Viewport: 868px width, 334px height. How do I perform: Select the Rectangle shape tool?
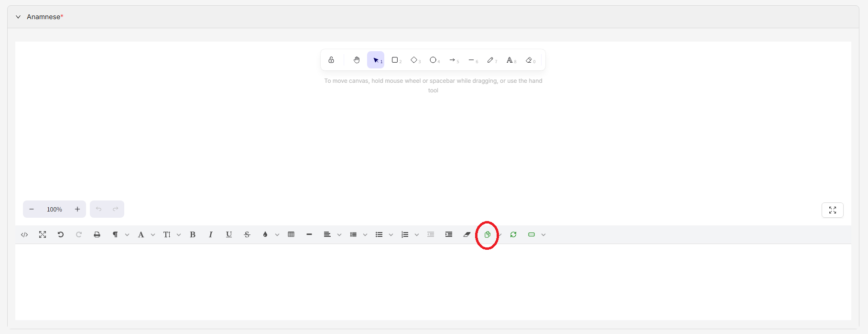pyautogui.click(x=395, y=60)
